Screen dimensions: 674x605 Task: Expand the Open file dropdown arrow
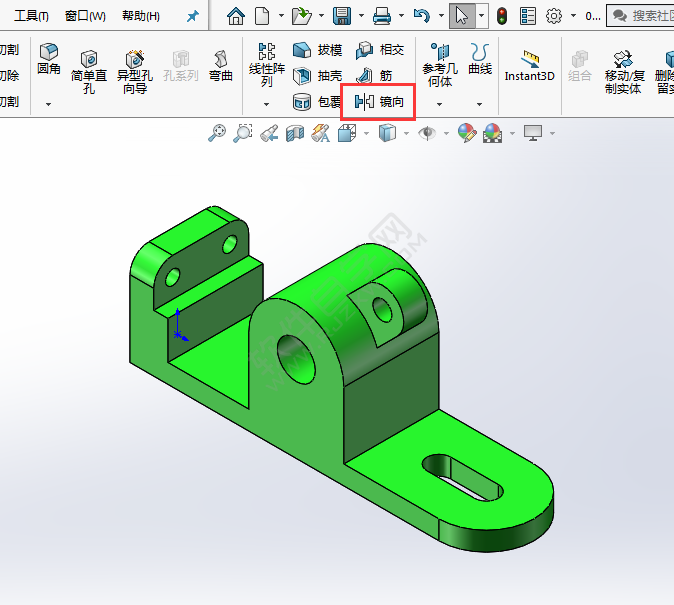click(321, 16)
